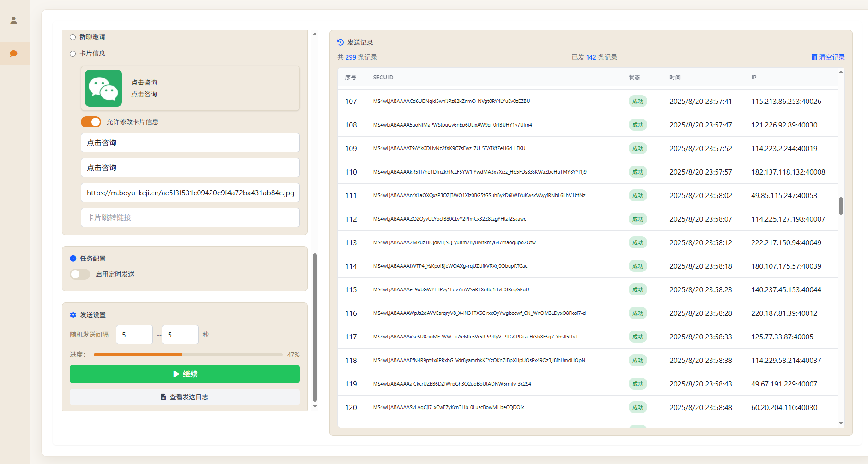Click the task configuration clock icon
This screenshot has width=868, height=464.
pyautogui.click(x=73, y=259)
